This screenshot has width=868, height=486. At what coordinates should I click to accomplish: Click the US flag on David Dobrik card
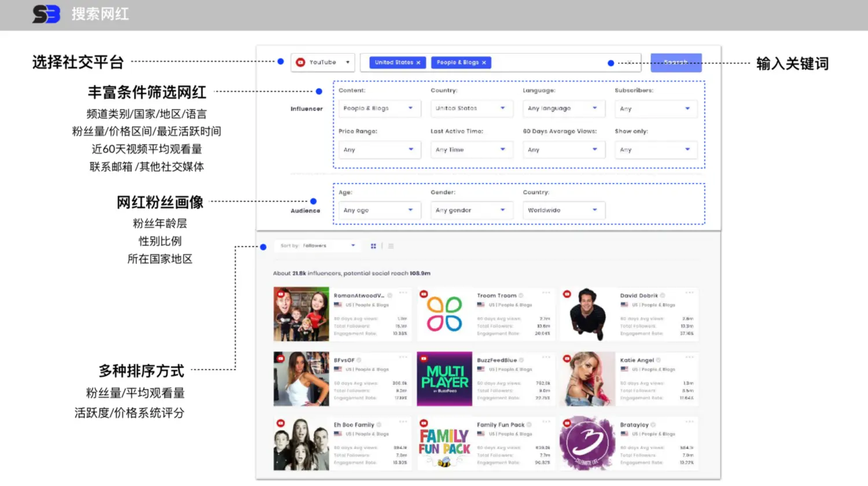(624, 304)
